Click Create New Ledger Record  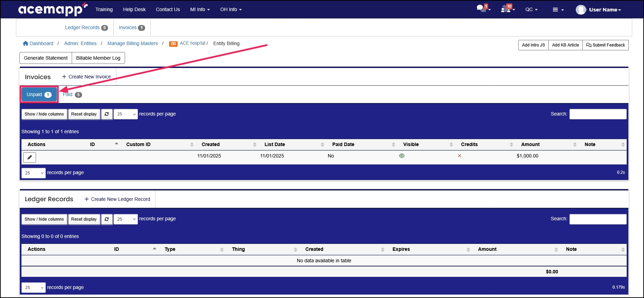click(x=117, y=199)
